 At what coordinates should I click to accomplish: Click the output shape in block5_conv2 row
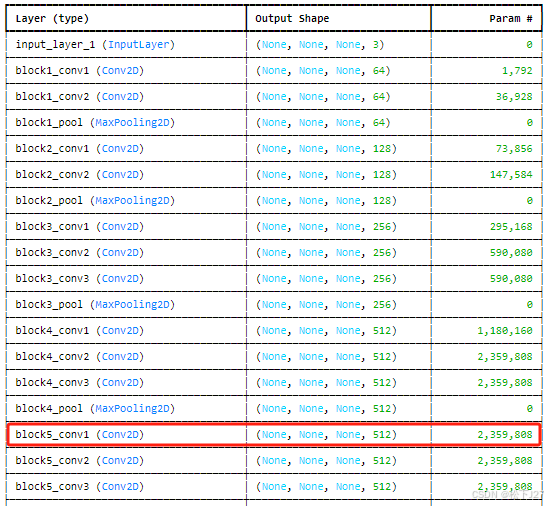tap(326, 461)
